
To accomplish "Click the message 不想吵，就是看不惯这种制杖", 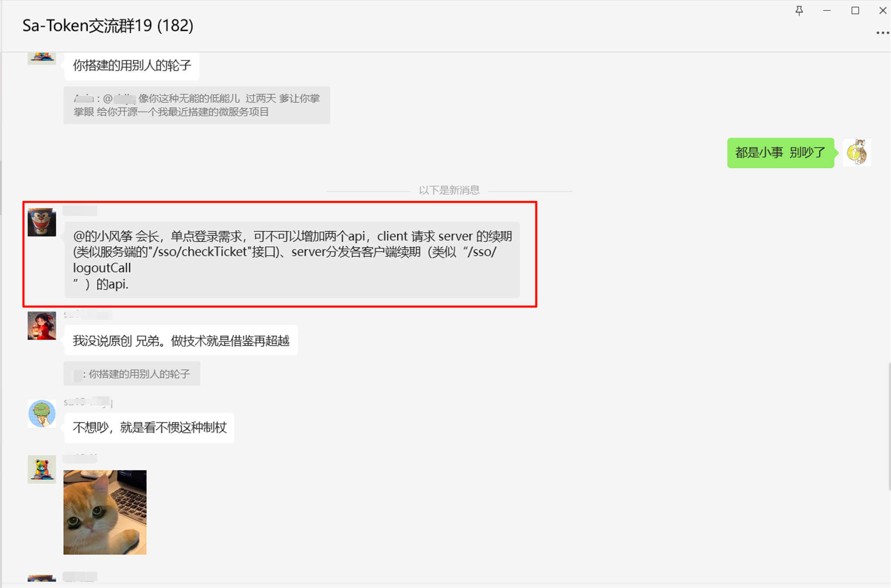I will pos(149,428).
